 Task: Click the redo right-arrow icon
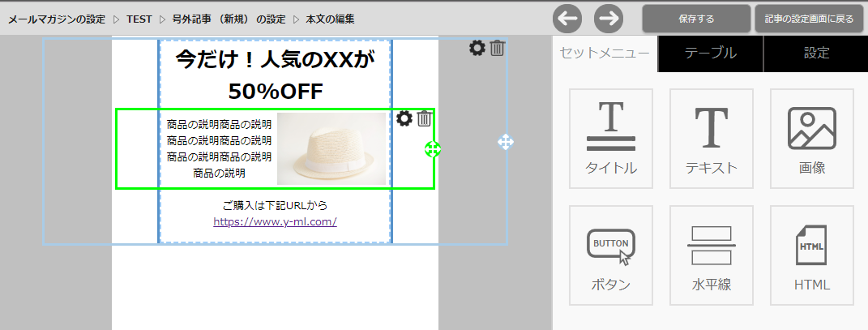[609, 18]
